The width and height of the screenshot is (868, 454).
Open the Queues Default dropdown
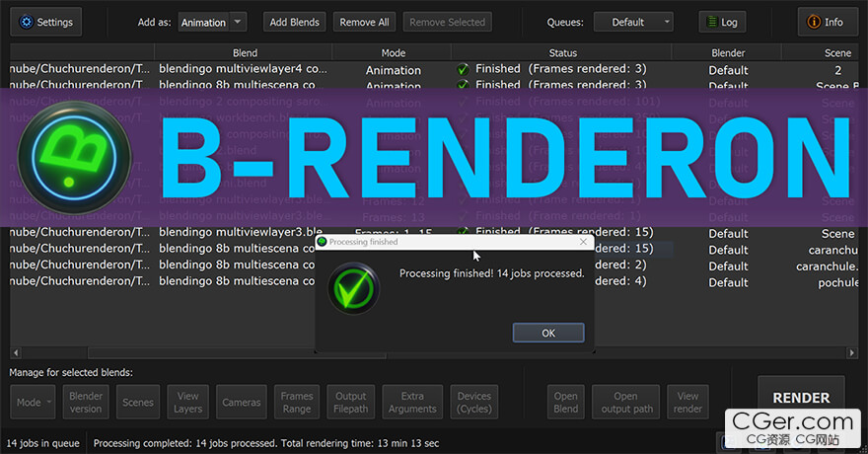(633, 22)
